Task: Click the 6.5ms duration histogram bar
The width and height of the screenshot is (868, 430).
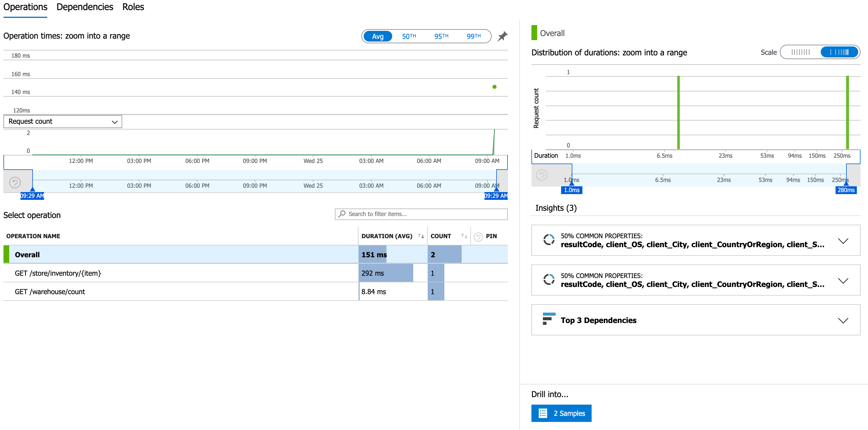Action: click(678, 112)
